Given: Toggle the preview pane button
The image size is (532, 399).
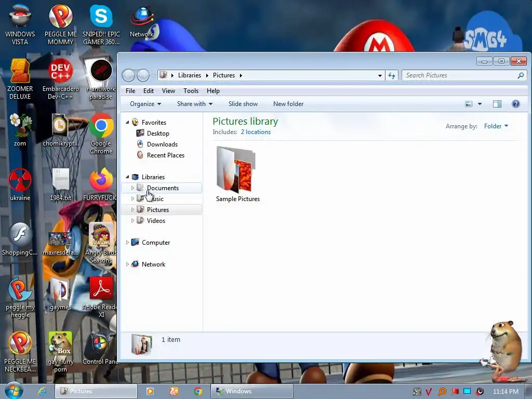Looking at the screenshot, I should pyautogui.click(x=497, y=104).
